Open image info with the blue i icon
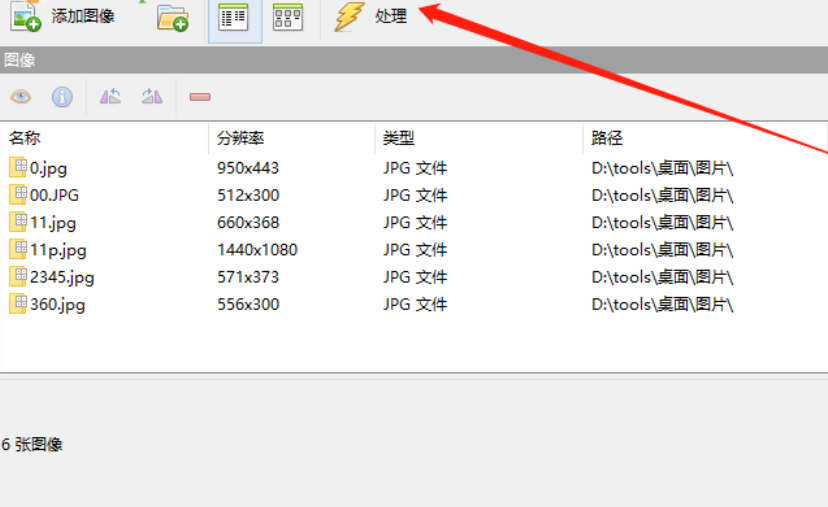This screenshot has height=507, width=828. [62, 97]
